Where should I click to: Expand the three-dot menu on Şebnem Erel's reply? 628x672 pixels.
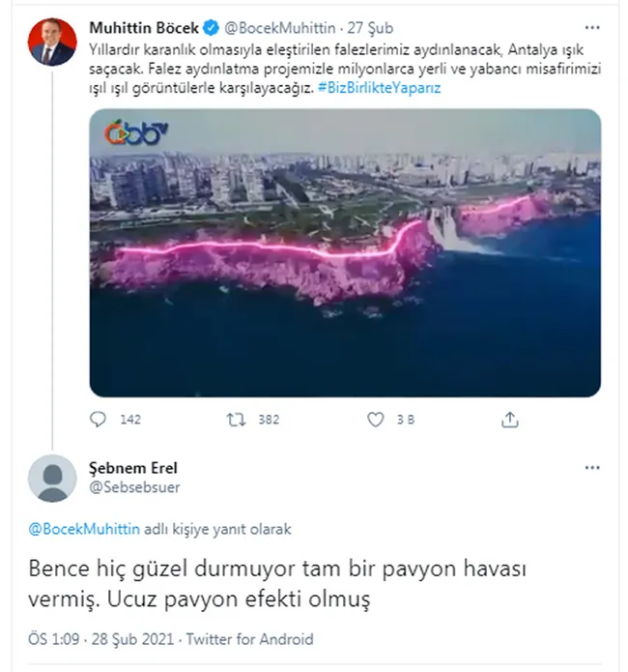(x=591, y=469)
